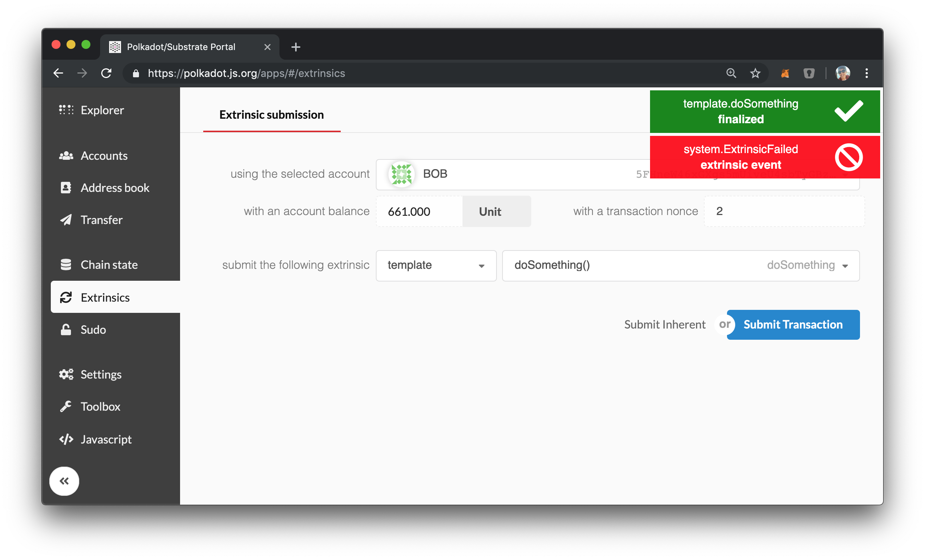Image resolution: width=925 pixels, height=560 pixels.
Task: Click the Unit balance label
Action: tap(490, 211)
